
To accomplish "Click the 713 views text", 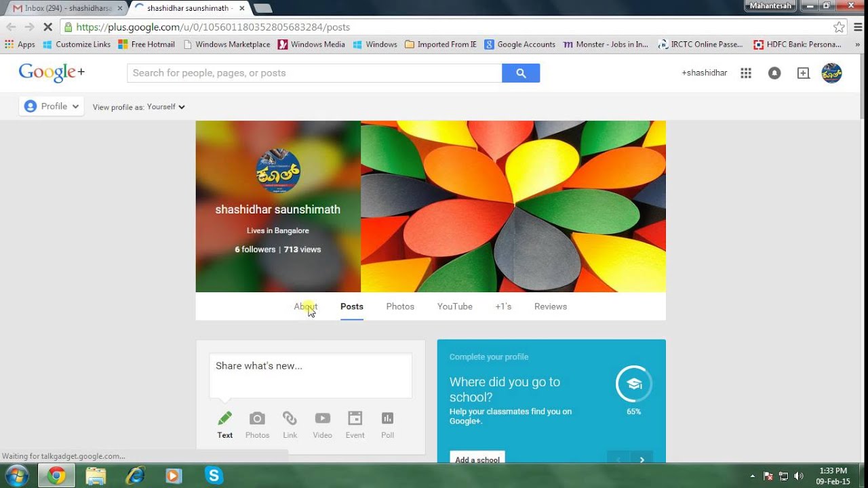I will [302, 249].
